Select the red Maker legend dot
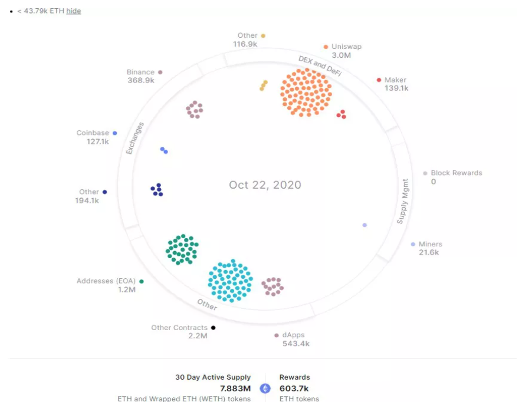Screen dimensions: 532x402 (379, 80)
